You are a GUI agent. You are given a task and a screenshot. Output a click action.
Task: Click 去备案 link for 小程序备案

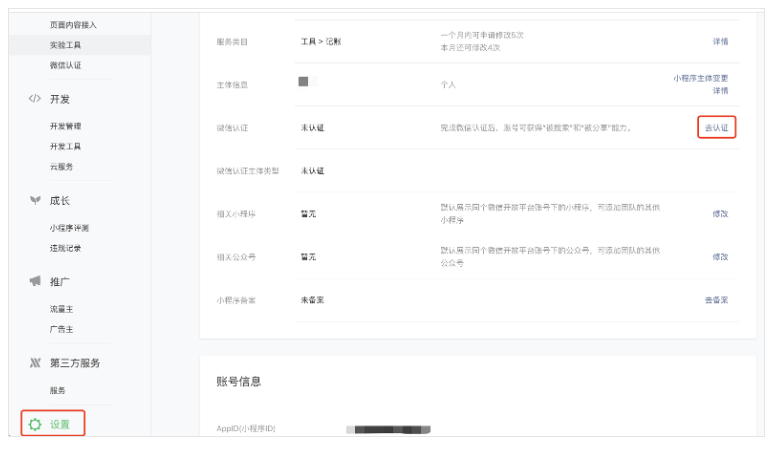716,300
